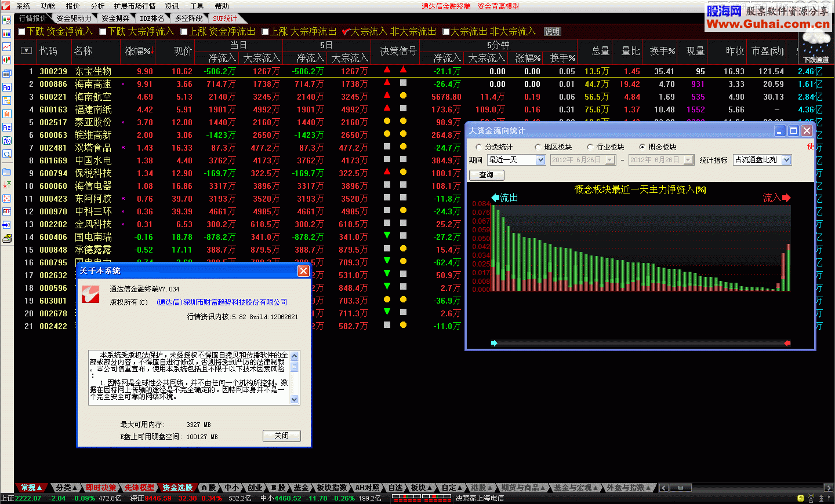Click the 查询 button in statistics window
The width and height of the screenshot is (835, 504).
point(487,175)
